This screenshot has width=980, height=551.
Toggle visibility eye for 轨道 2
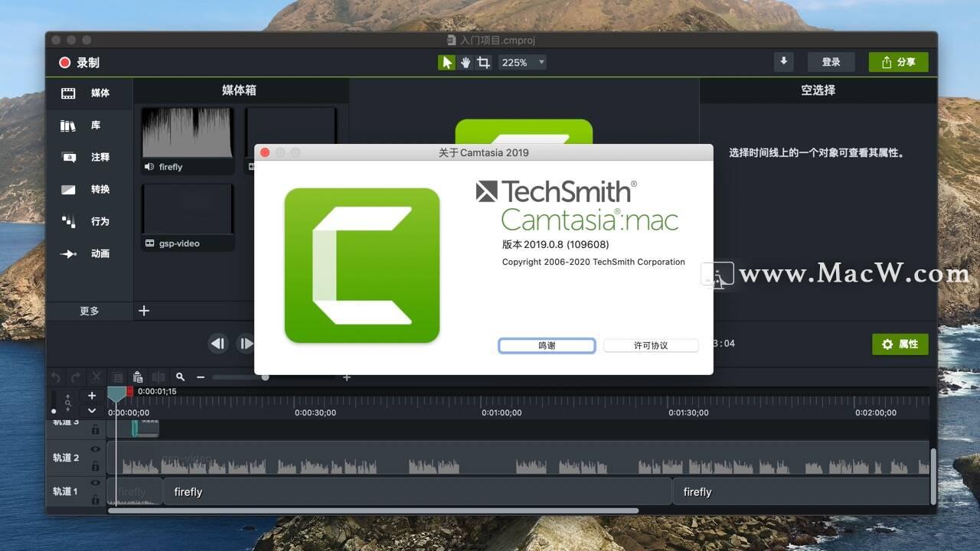pyautogui.click(x=96, y=450)
